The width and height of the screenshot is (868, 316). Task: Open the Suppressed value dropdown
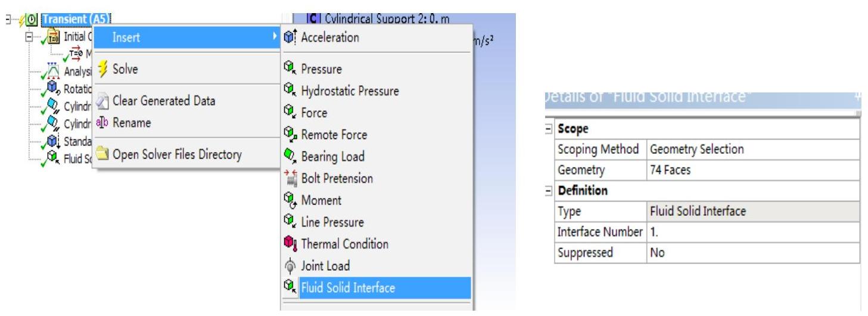point(753,252)
